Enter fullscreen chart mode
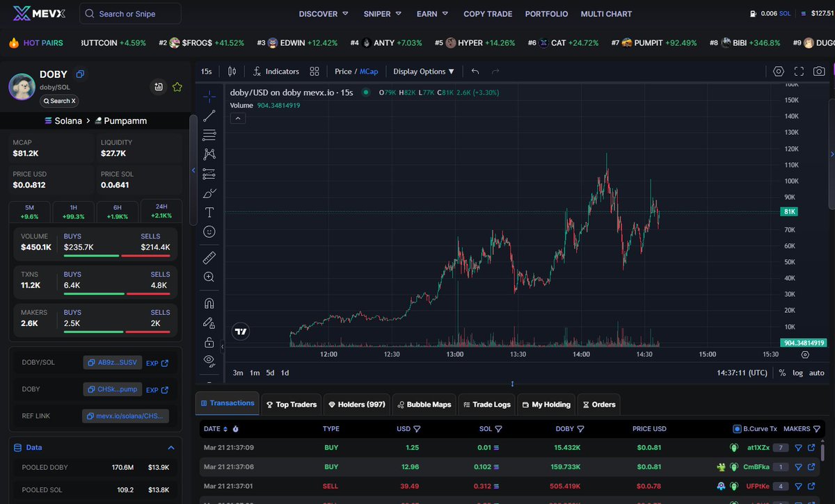Screen dimensions: 835x504 click(x=799, y=72)
